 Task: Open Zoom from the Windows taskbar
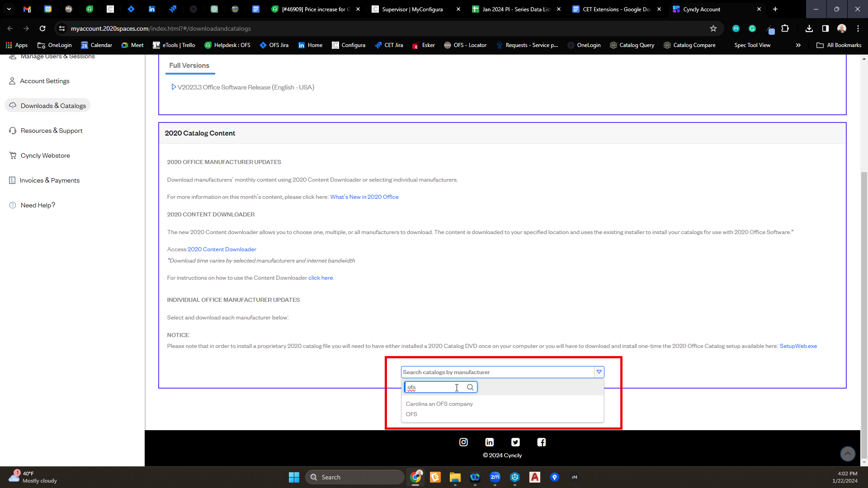click(495, 477)
